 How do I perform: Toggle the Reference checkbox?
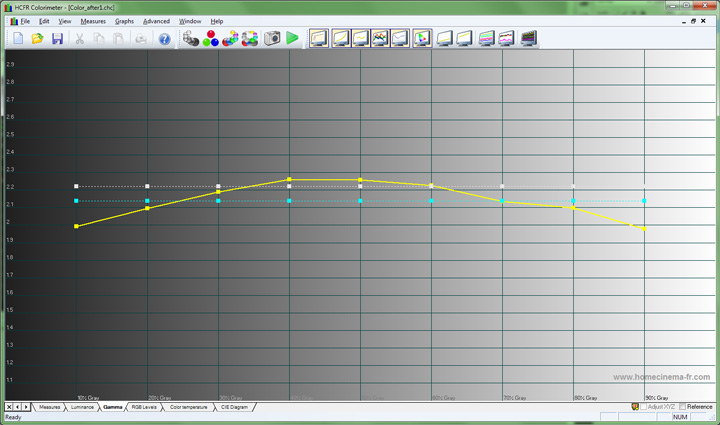682,407
